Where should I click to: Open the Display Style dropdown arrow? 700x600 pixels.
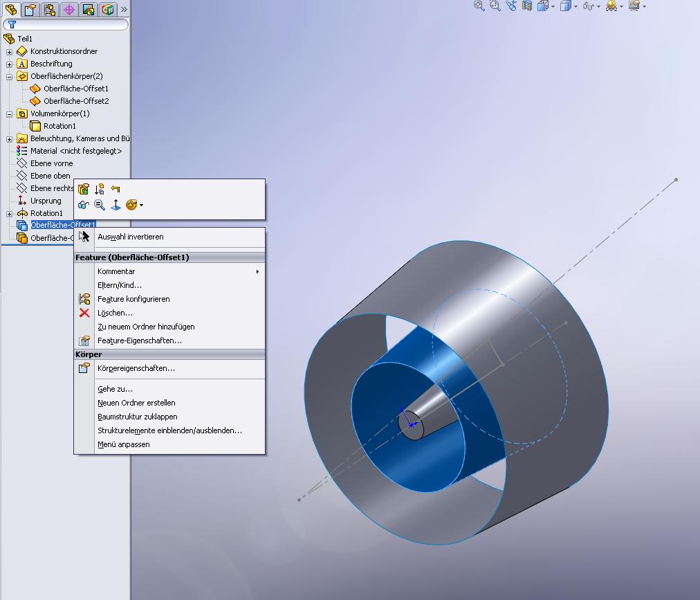(575, 6)
